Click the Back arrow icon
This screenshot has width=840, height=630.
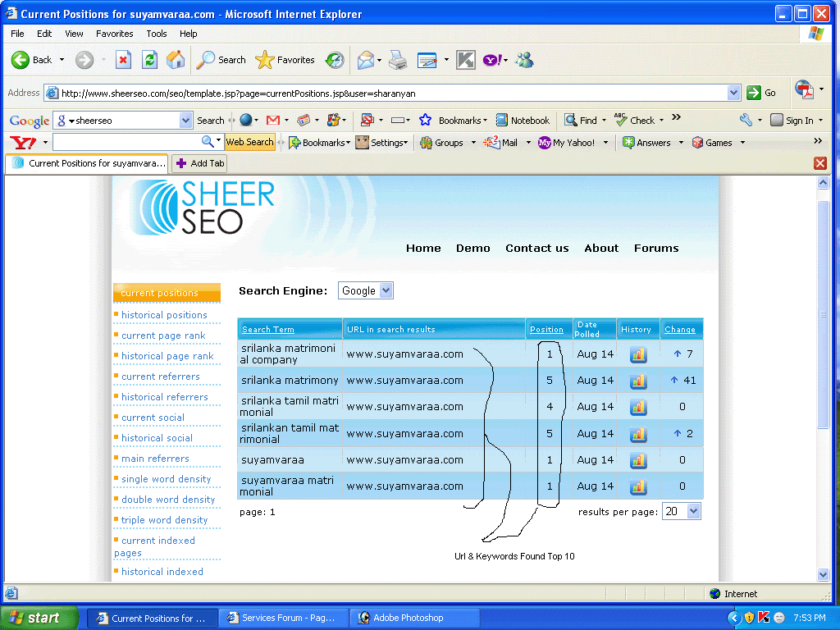click(21, 60)
